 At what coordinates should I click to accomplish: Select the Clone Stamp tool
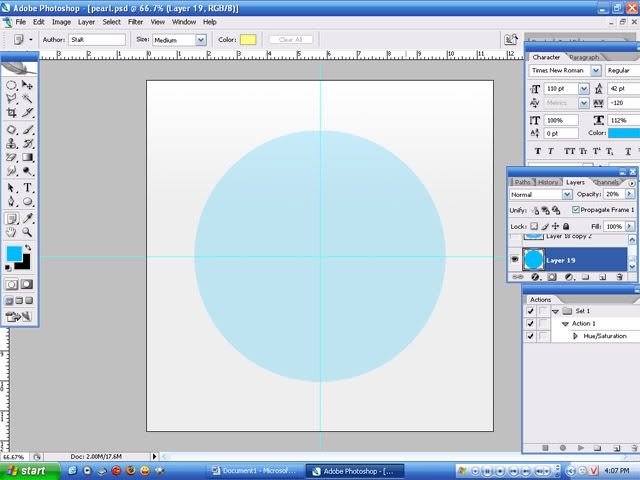11,143
